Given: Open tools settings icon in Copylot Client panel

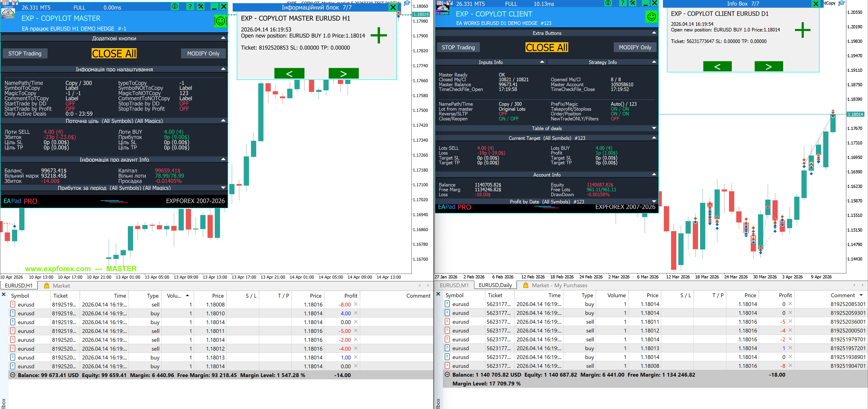Looking at the screenshot, I should [633, 3].
